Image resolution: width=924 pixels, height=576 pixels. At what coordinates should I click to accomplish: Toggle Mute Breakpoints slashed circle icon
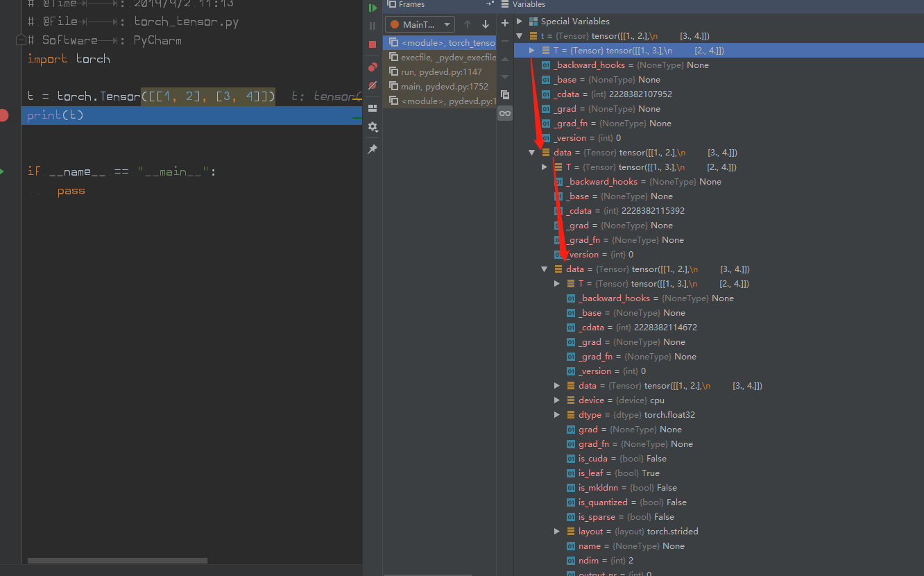(373, 85)
